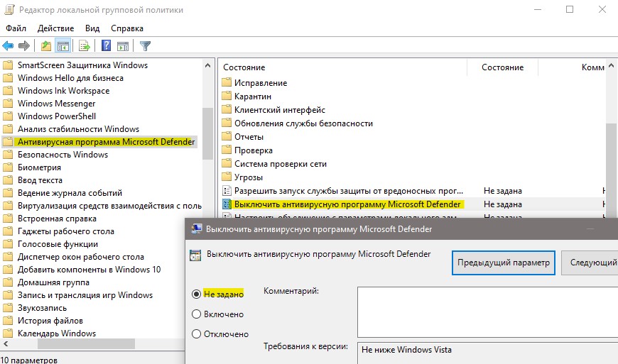Select Голосовые функции folder
Image resolution: width=618 pixels, height=364 pixels.
(58, 244)
